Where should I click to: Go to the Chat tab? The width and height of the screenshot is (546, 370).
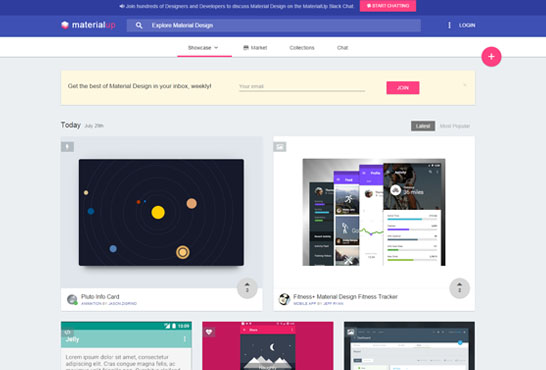pyautogui.click(x=342, y=48)
